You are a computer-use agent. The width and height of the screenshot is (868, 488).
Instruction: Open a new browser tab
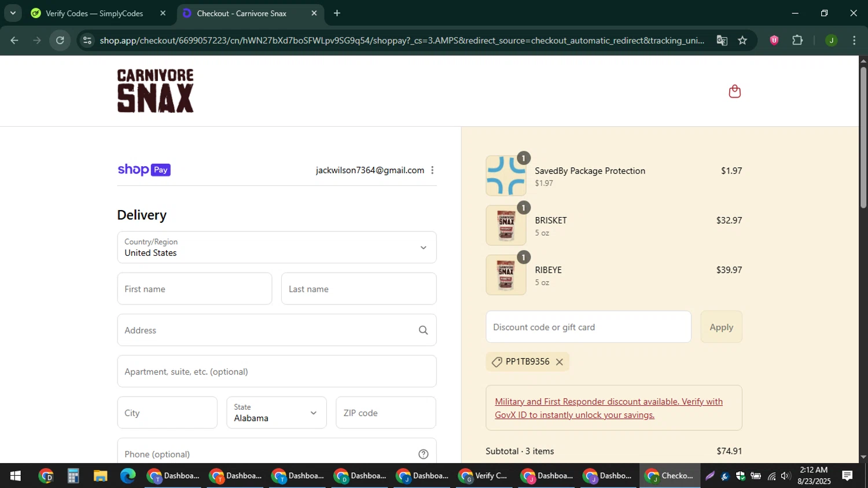click(337, 13)
